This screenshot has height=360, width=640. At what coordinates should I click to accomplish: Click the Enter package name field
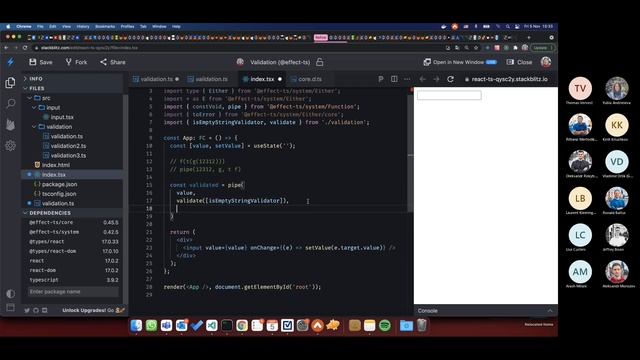tap(73, 291)
